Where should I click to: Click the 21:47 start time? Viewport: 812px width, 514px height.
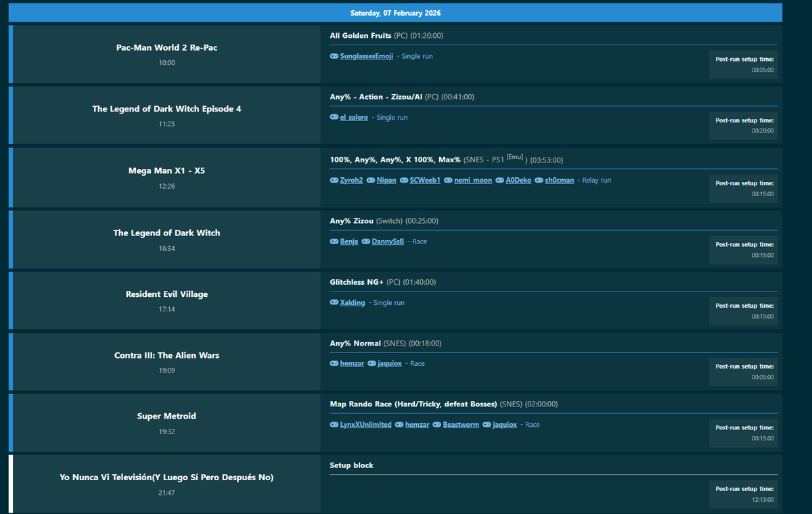coord(166,492)
